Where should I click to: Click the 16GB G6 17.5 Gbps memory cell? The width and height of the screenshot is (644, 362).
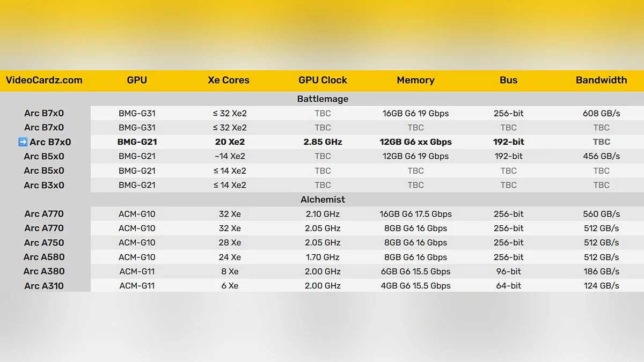[415, 214]
